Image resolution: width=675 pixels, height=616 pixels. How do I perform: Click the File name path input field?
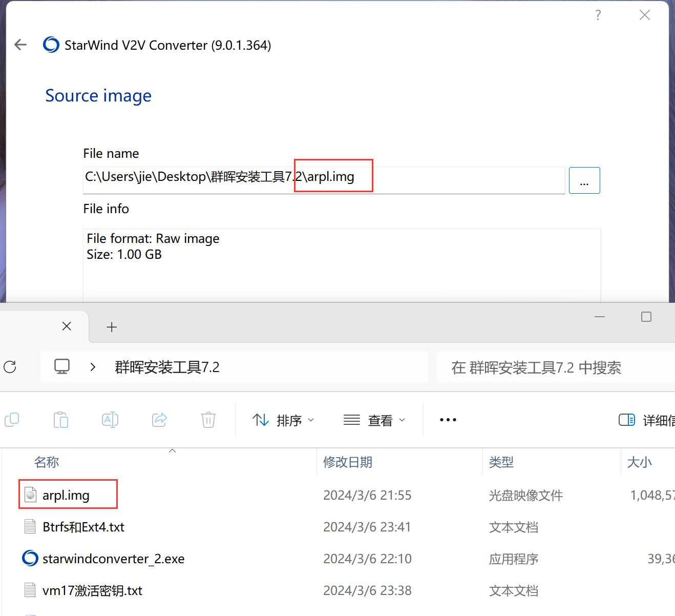point(324,180)
